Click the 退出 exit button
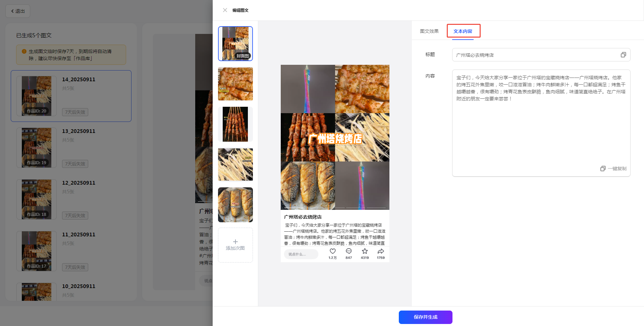This screenshot has width=644, height=326. (18, 11)
